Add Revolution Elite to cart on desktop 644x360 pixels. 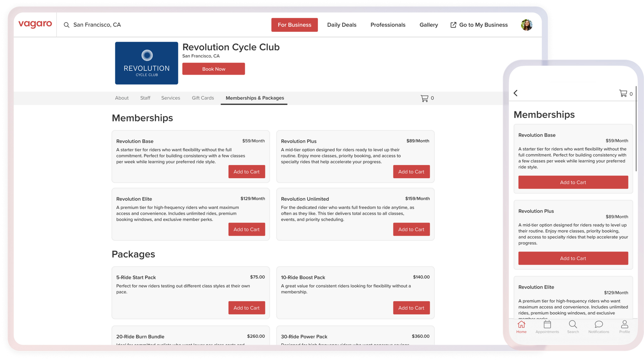[247, 230]
